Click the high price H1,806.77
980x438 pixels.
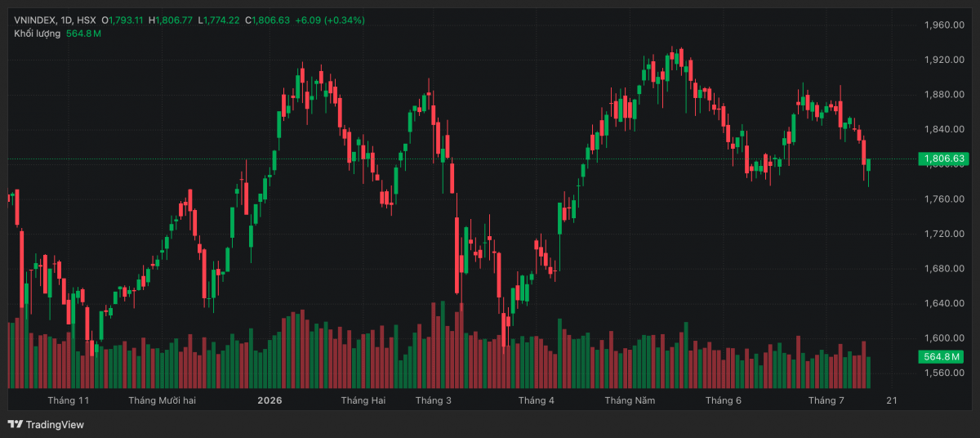click(170, 20)
